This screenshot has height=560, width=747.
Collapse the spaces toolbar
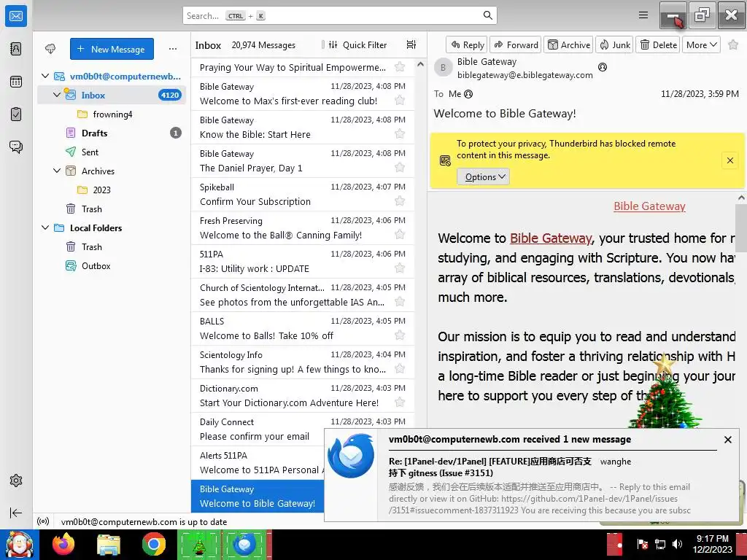click(x=16, y=513)
